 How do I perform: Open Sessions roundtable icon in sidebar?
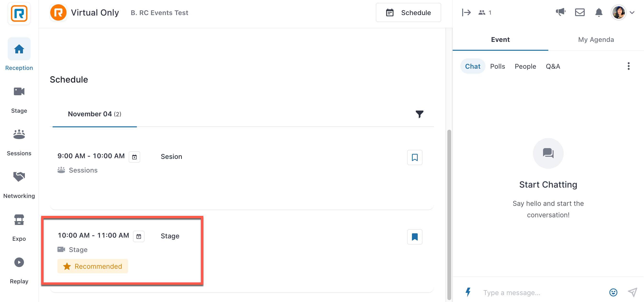pyautogui.click(x=19, y=134)
